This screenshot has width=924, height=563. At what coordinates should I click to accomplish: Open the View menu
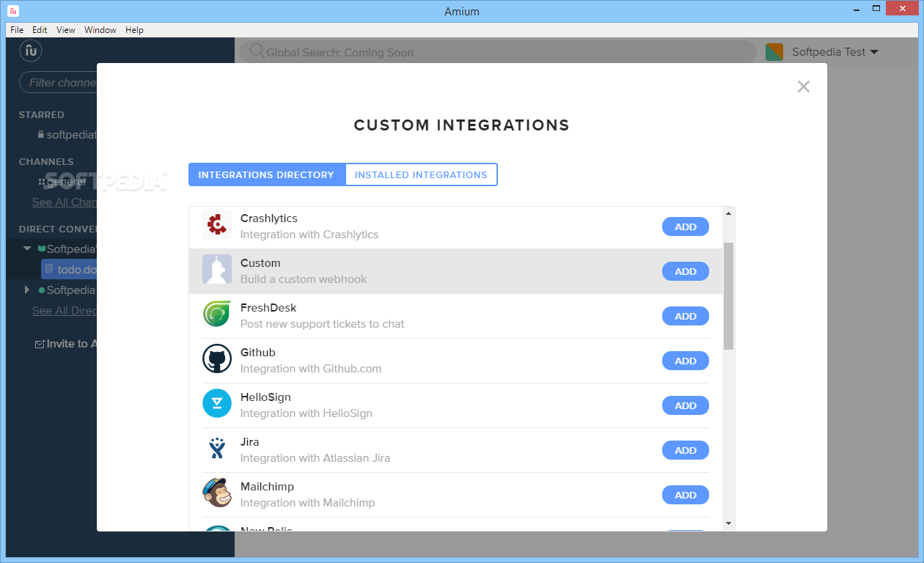66,30
